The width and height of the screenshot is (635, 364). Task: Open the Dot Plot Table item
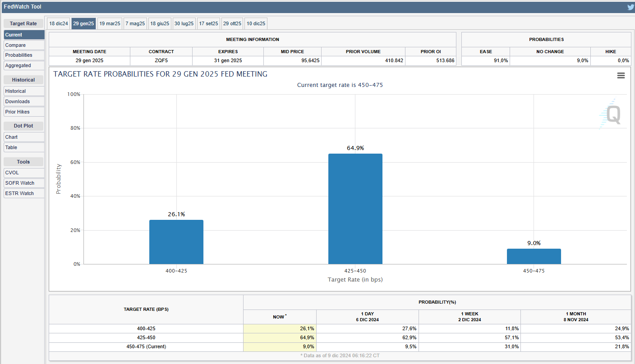coord(24,147)
